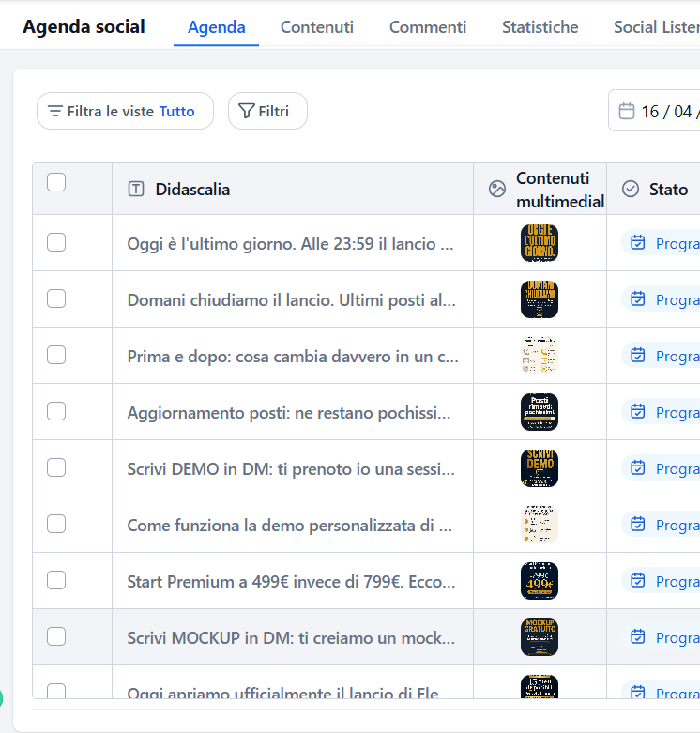Image resolution: width=700 pixels, height=733 pixels.
Task: Check the 'Scrivi DEMO in DM' row
Action: [56, 467]
